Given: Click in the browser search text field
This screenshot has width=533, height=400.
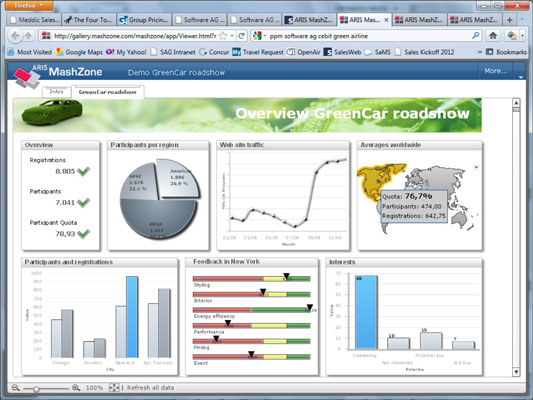Looking at the screenshot, I should (x=368, y=36).
